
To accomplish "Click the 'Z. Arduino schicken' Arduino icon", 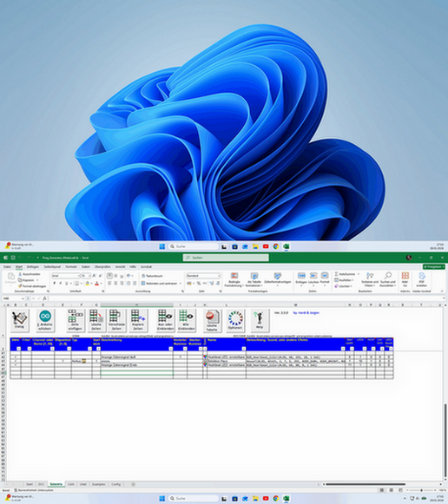I will click(x=45, y=320).
